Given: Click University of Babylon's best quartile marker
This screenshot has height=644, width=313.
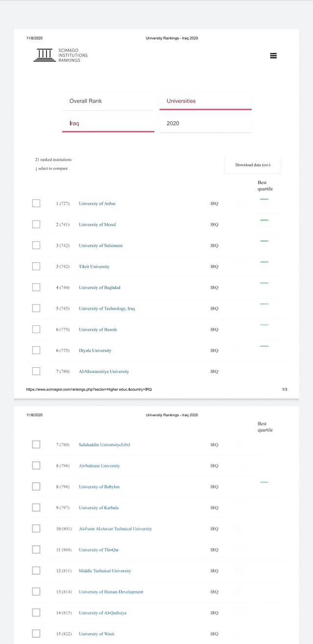Looking at the screenshot, I should tap(264, 482).
